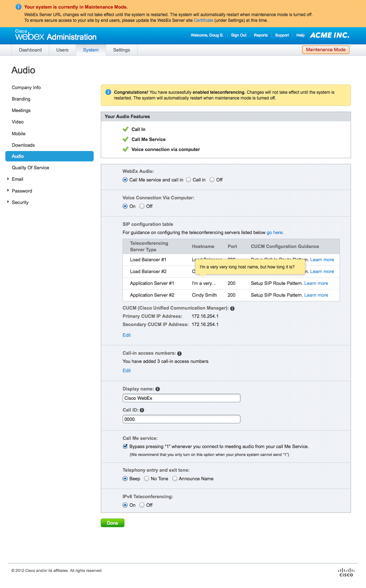Uncheck Bypass pressing "1" checkbox

pos(125,446)
